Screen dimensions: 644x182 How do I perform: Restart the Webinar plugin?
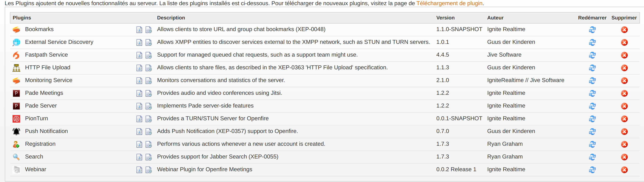click(592, 169)
